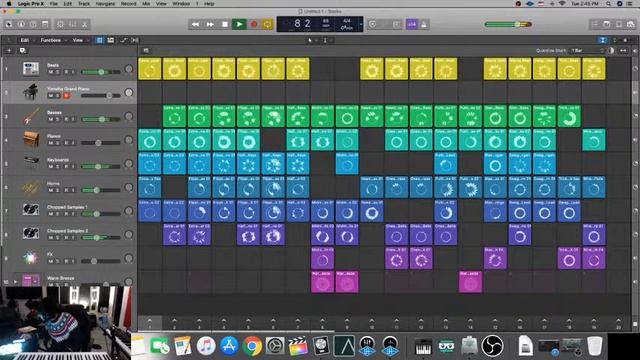Open the LCD display mode dropdown arrow
Image resolution: width=640 pixels, height=360 pixels.
(361, 24)
